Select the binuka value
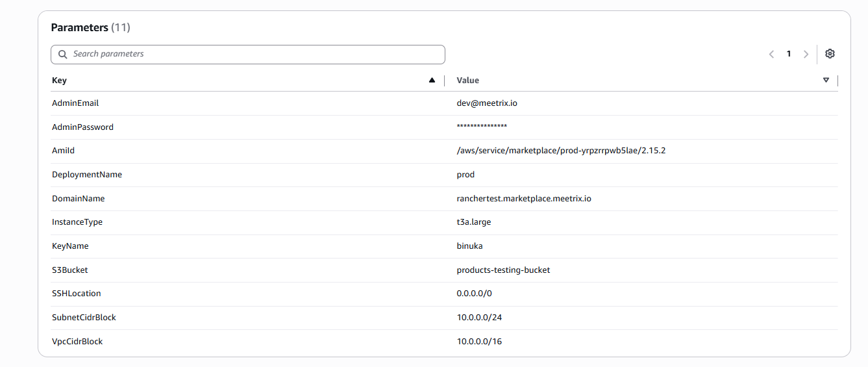This screenshot has height=367, width=868. pyautogui.click(x=469, y=246)
